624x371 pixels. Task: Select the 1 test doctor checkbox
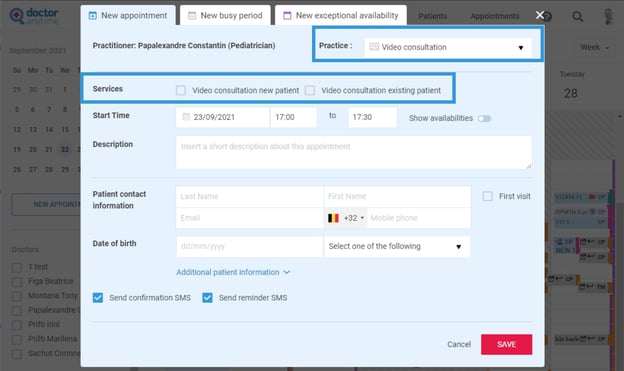(x=17, y=268)
